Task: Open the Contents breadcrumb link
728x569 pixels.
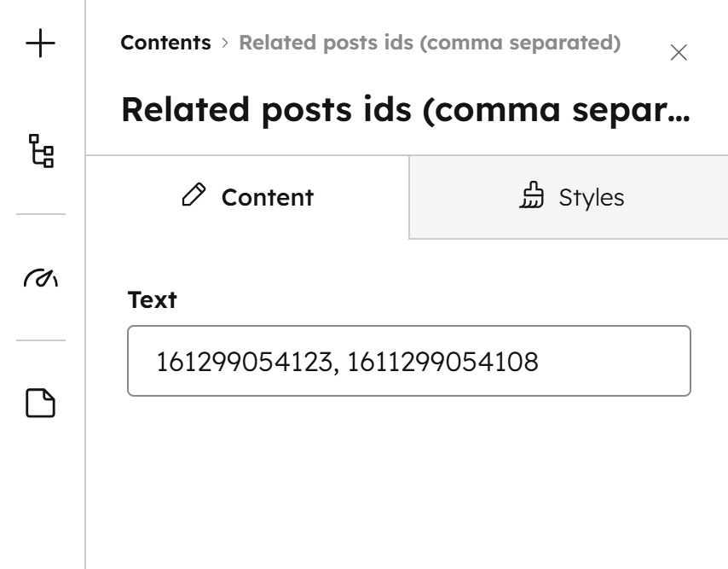Action: pyautogui.click(x=165, y=42)
